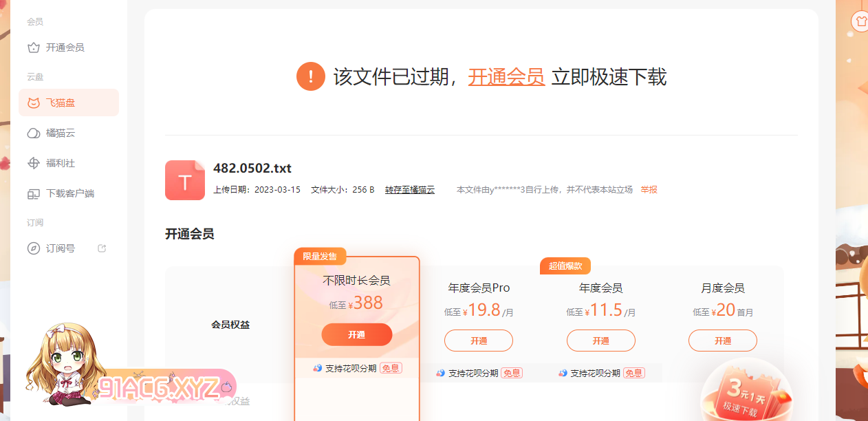
Task: Select the 橘猫云 sidebar menu item
Action: tap(61, 133)
